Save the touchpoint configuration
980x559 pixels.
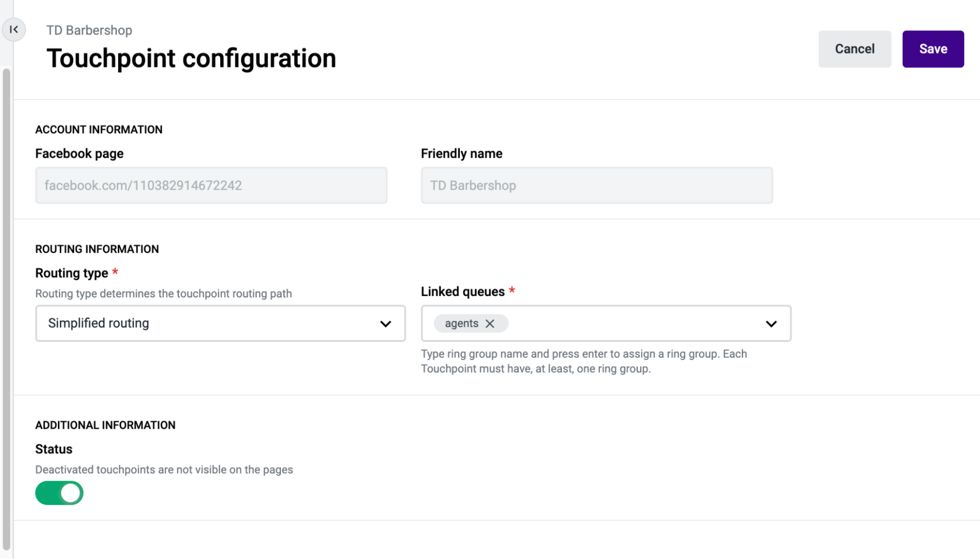(x=933, y=49)
